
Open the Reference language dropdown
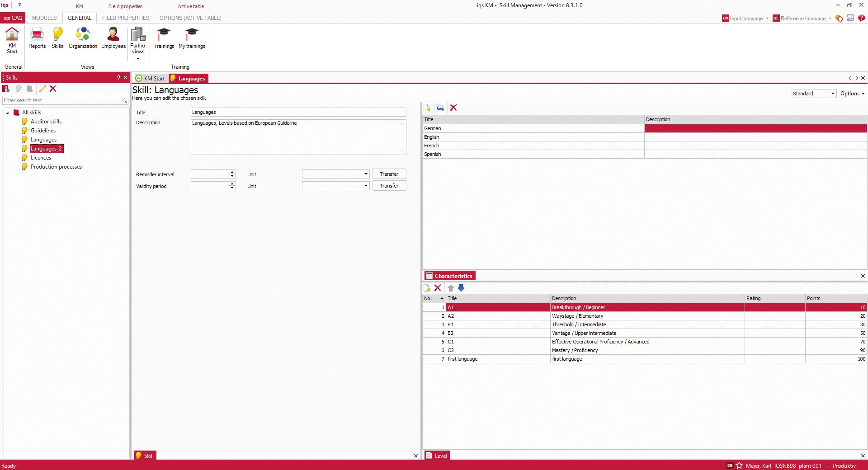tap(830, 19)
